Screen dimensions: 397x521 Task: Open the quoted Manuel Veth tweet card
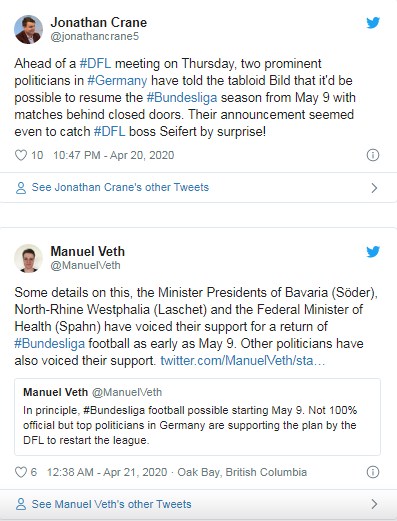[x=197, y=417]
